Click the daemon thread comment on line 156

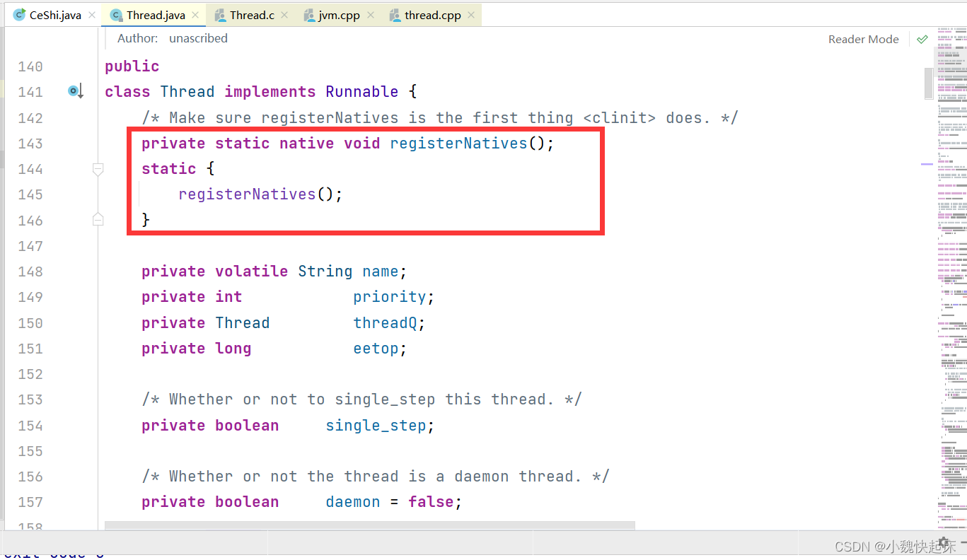coord(376,477)
